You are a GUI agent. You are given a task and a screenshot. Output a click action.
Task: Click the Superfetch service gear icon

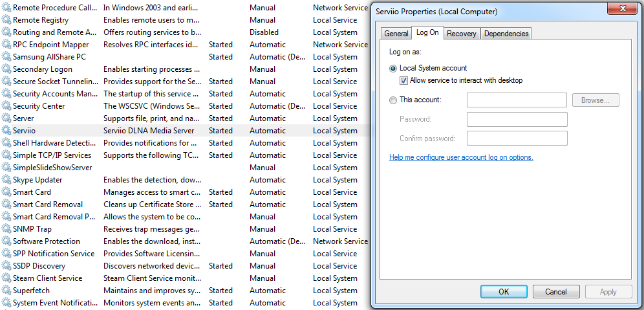click(x=6, y=291)
